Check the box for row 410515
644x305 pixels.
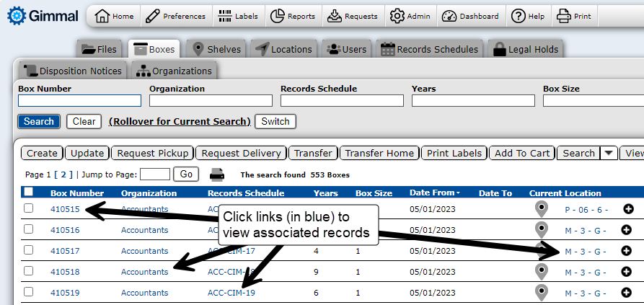[28, 208]
